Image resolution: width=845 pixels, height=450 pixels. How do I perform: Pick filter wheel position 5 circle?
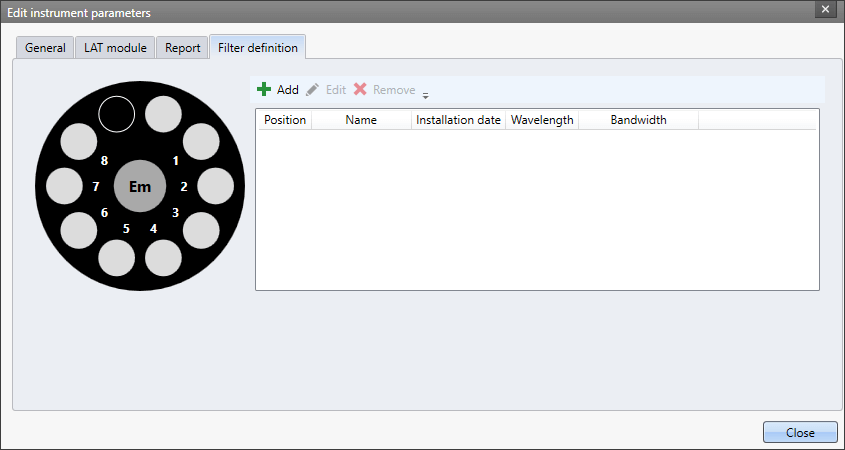(116, 258)
